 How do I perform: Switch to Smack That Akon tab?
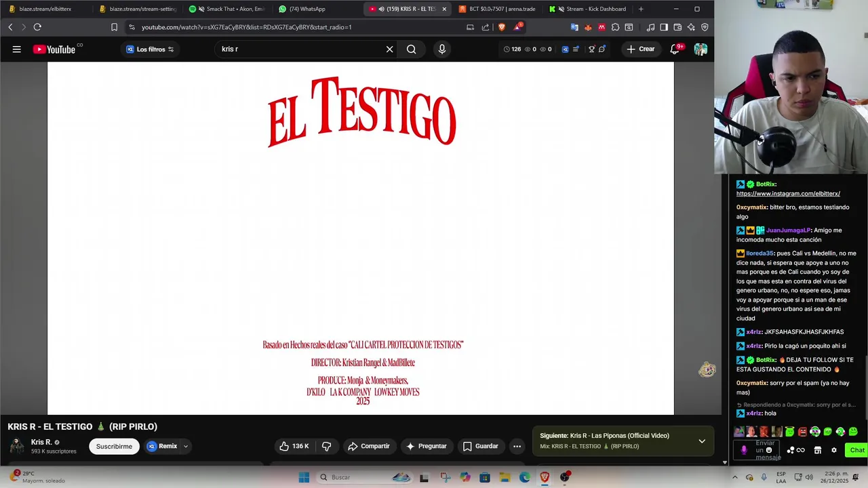(x=227, y=9)
